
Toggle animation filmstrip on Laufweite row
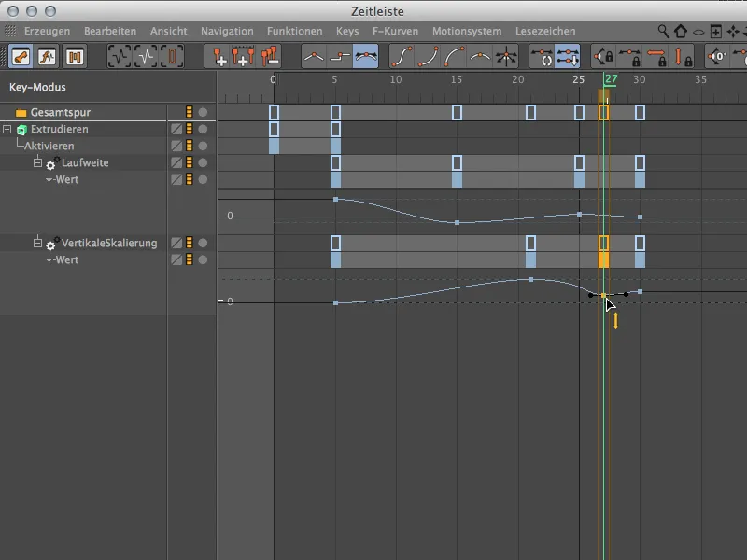point(190,162)
